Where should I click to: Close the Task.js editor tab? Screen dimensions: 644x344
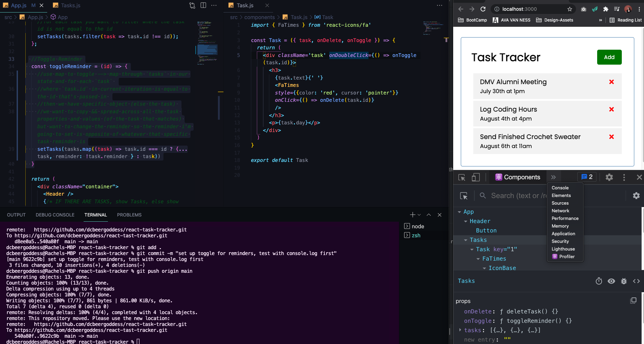(x=267, y=5)
